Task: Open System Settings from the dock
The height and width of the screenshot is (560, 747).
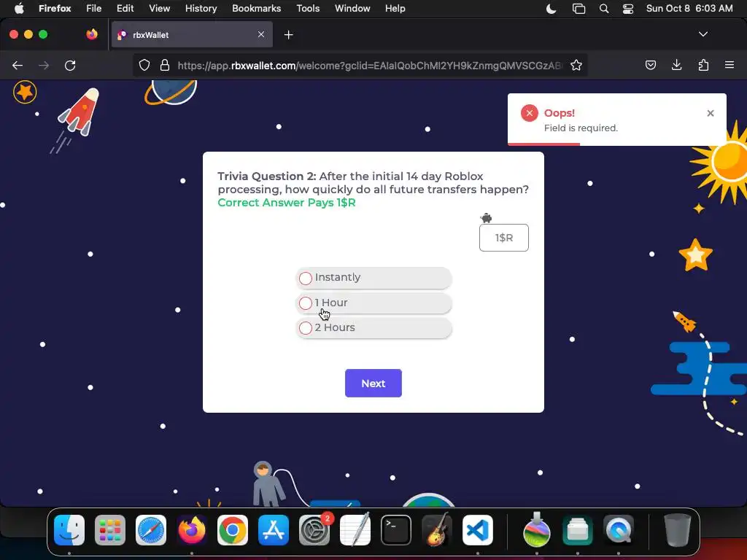Action: [314, 530]
